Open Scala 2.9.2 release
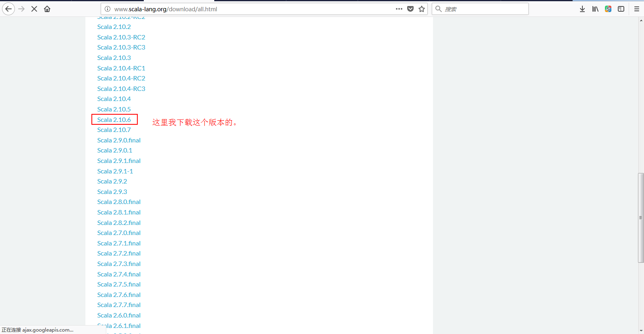This screenshot has height=334, width=644. pyautogui.click(x=112, y=181)
